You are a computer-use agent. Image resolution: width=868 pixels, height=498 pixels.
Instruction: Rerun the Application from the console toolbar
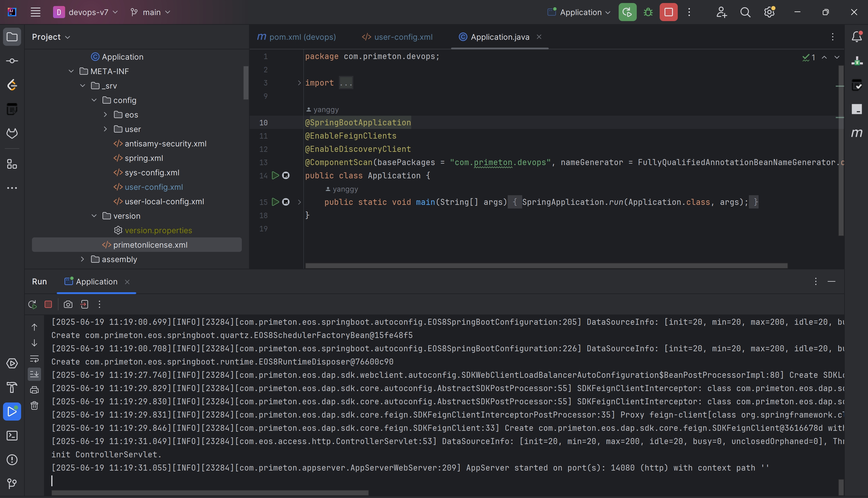(x=32, y=304)
